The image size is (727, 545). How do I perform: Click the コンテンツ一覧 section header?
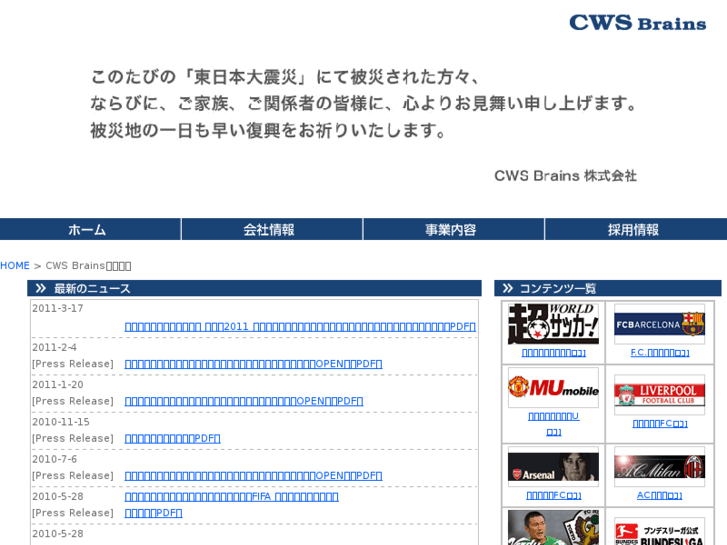click(607, 288)
